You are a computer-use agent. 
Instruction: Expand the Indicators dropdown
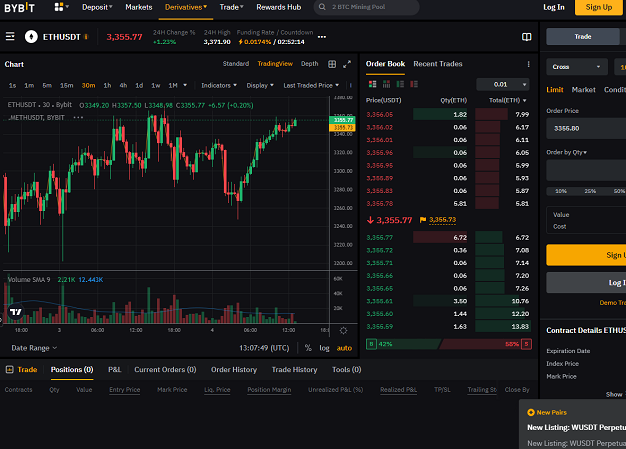coord(219,85)
